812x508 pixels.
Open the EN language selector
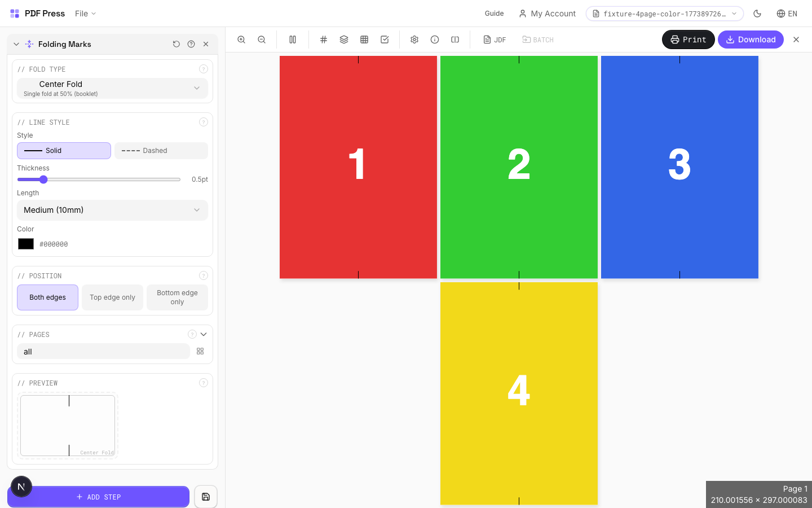click(787, 14)
